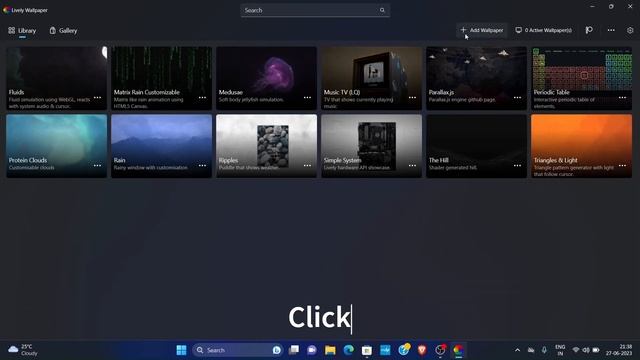
Task: Open the Windows Start menu
Action: 181,350
